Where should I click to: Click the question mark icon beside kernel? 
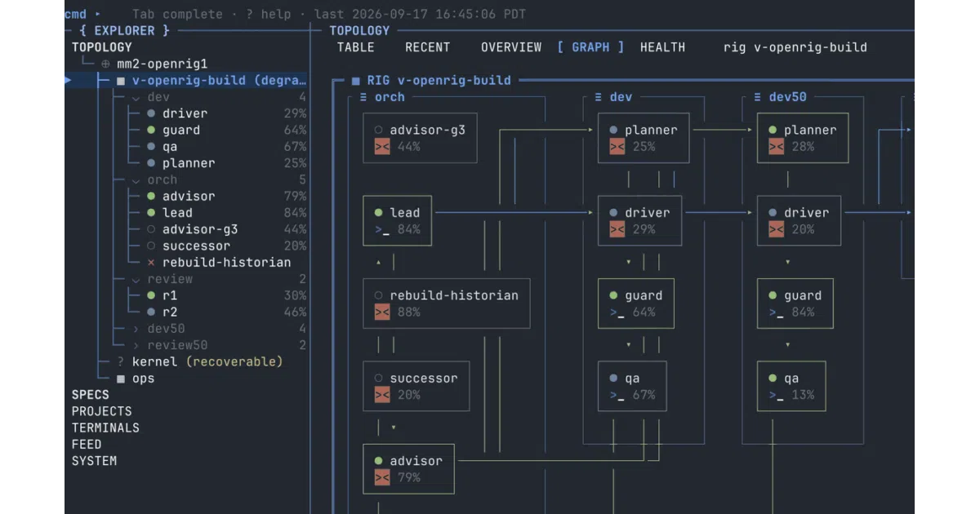point(120,361)
